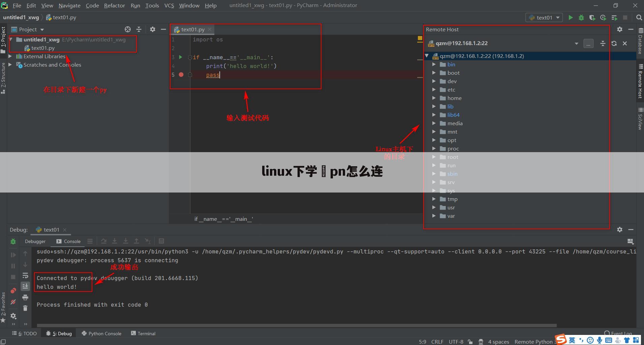Expand the home folder on Remote Host
This screenshot has height=345, width=644.
pyautogui.click(x=434, y=98)
